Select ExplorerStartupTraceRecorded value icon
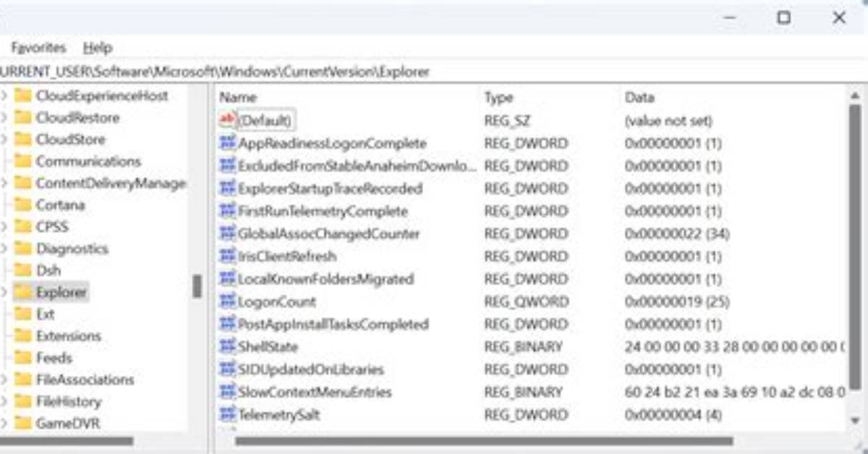 pos(228,188)
